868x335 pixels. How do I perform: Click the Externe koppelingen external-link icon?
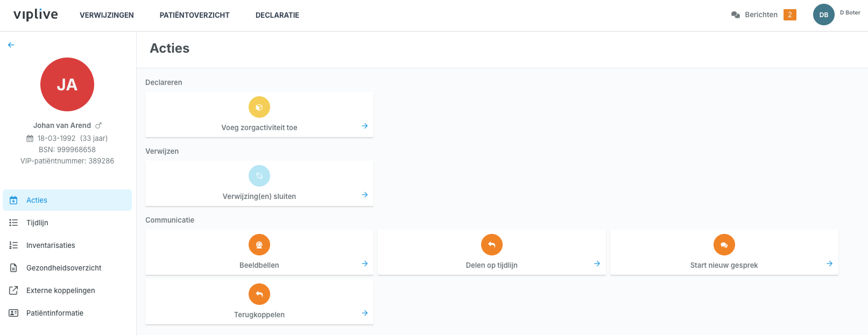[13, 290]
